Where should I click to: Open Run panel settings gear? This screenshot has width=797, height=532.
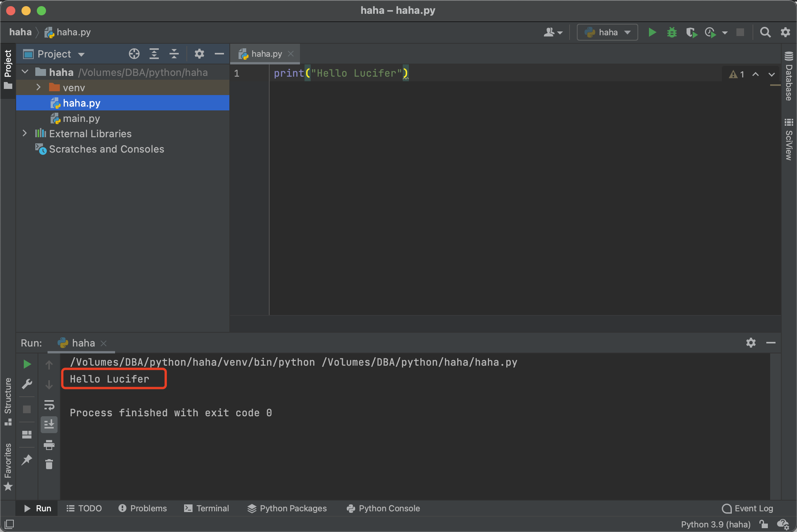point(751,342)
